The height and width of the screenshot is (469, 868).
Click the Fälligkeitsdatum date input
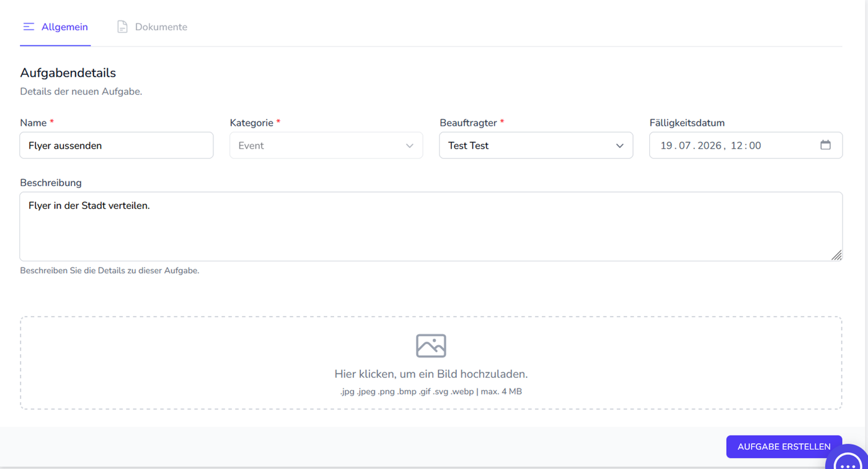746,146
